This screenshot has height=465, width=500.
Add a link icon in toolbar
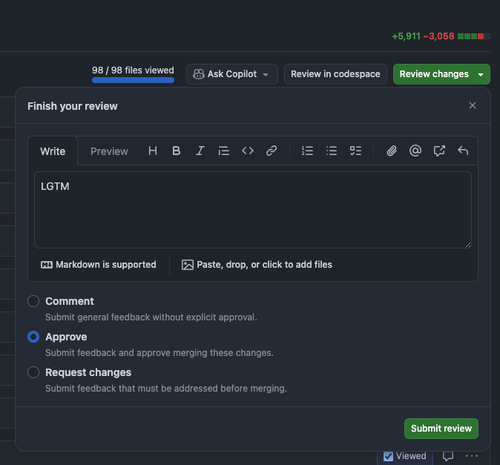coord(271,151)
